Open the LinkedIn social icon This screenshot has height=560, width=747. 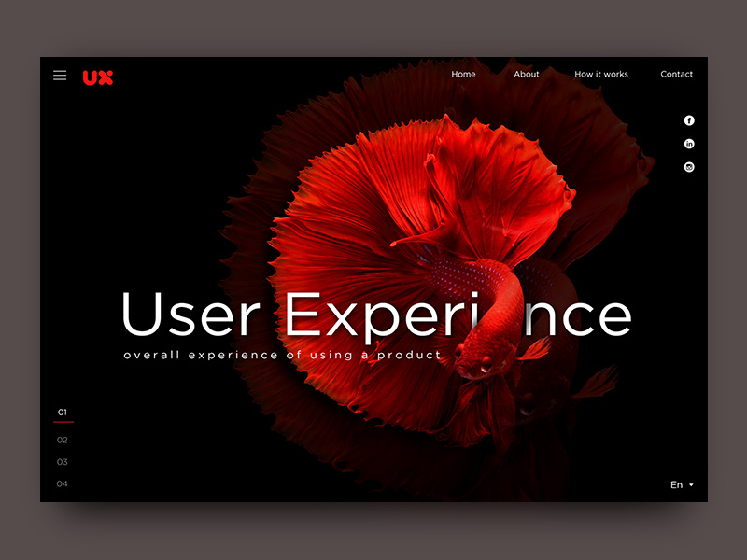pyautogui.click(x=689, y=143)
